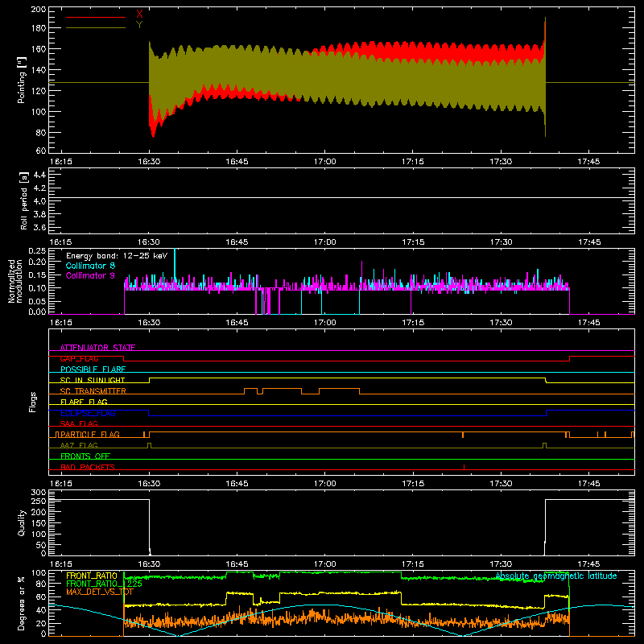Click the 0.05 tick on modulation axis
This screenshot has width=644, height=644.
[38, 301]
